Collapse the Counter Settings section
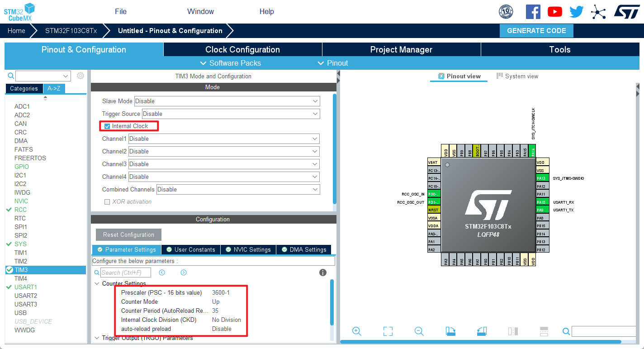This screenshot has height=349, width=644. coord(96,283)
